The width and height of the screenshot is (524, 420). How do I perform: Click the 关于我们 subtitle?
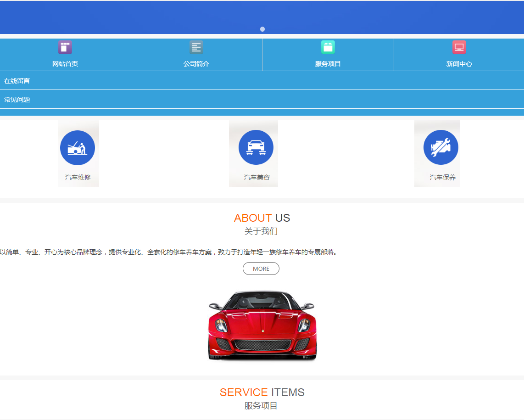[261, 231]
